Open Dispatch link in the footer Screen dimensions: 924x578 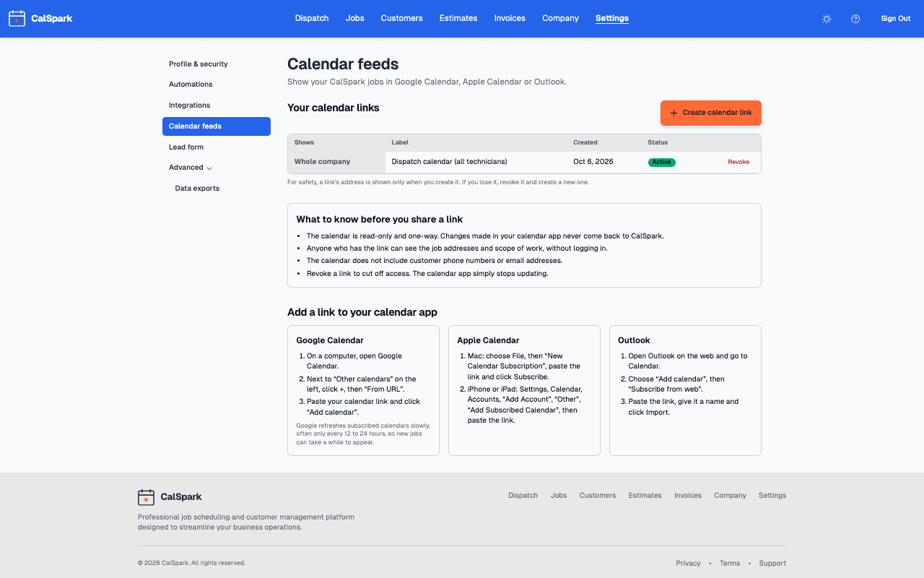click(x=523, y=496)
